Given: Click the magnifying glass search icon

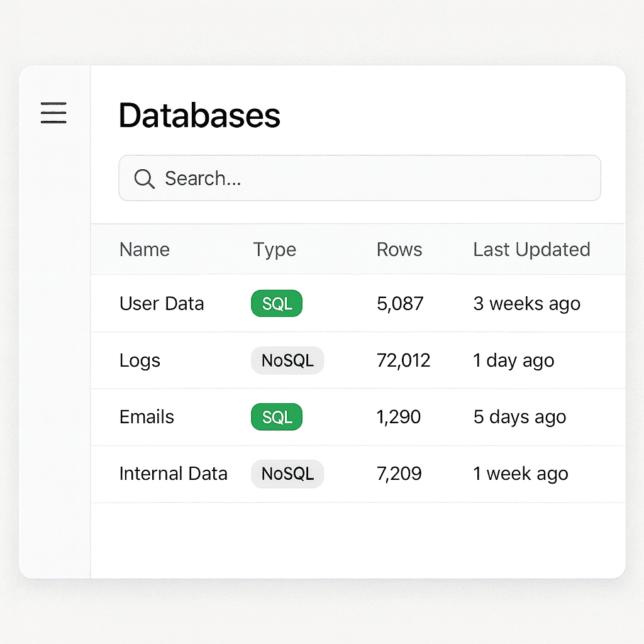Looking at the screenshot, I should click(x=144, y=179).
